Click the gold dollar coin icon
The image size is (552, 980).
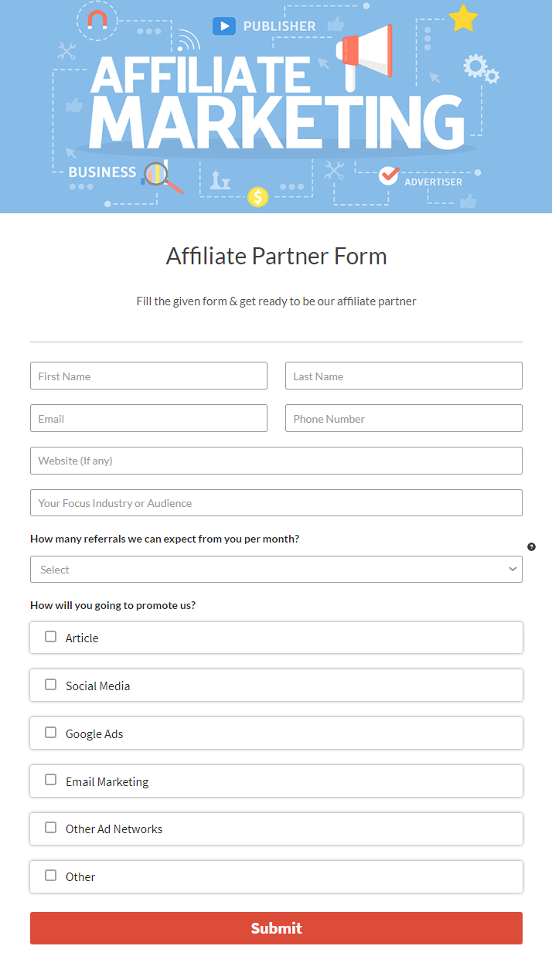point(257,197)
